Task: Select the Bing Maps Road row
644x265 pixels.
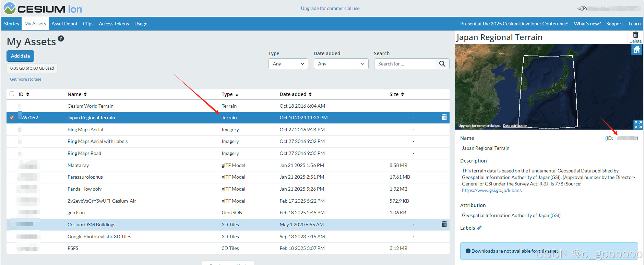Action: [228, 153]
